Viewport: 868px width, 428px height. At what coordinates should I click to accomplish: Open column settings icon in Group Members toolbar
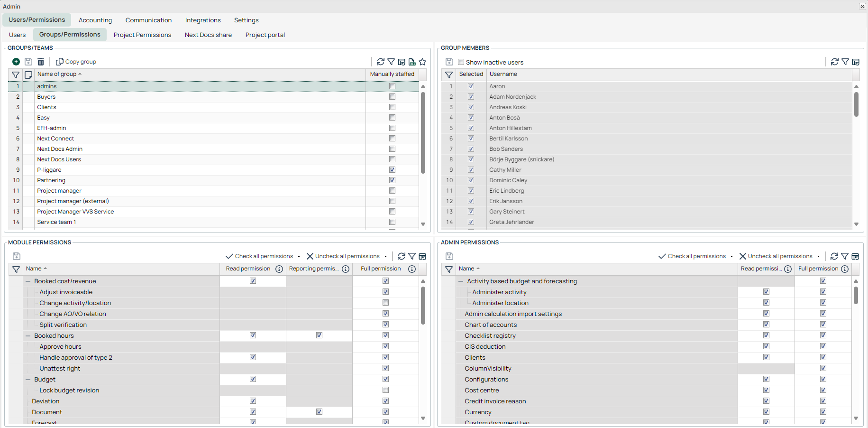click(x=856, y=62)
